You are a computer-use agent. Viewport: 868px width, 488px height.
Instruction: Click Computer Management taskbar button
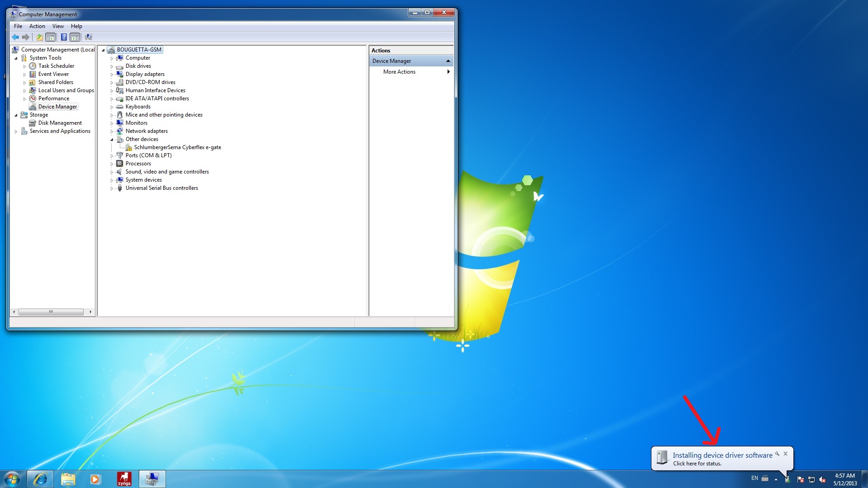152,479
